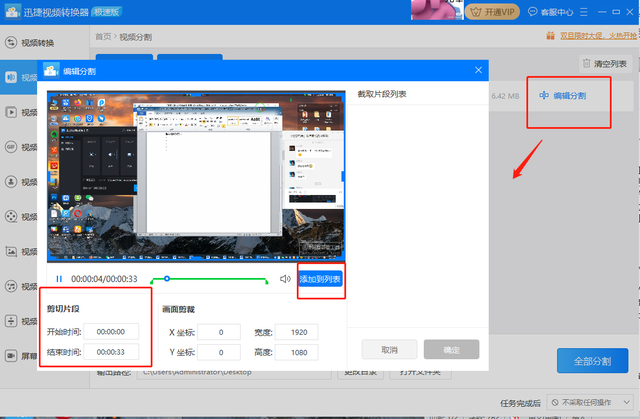Click the video preview frame
This screenshot has width=640, height=419.
pyautogui.click(x=196, y=176)
